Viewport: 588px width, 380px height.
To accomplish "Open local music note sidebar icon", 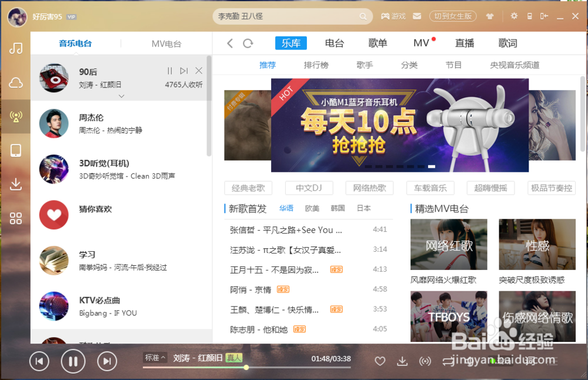I will coord(16,48).
